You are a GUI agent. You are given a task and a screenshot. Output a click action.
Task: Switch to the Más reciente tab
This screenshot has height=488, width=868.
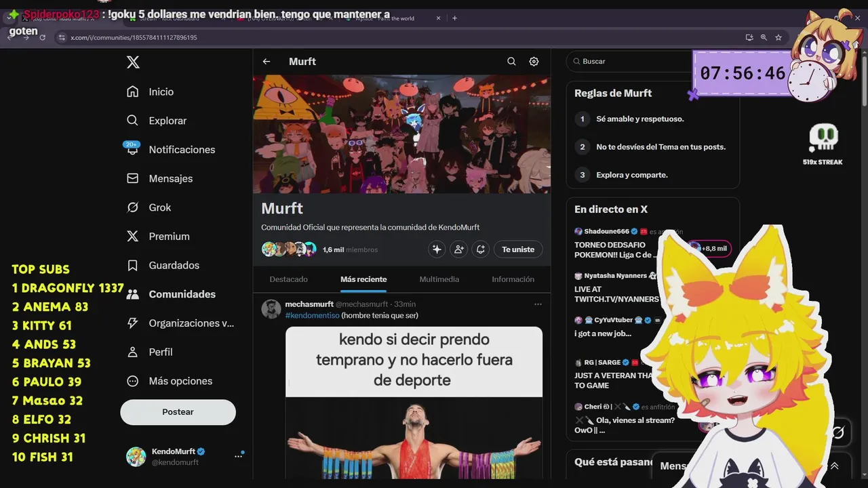[363, 279]
